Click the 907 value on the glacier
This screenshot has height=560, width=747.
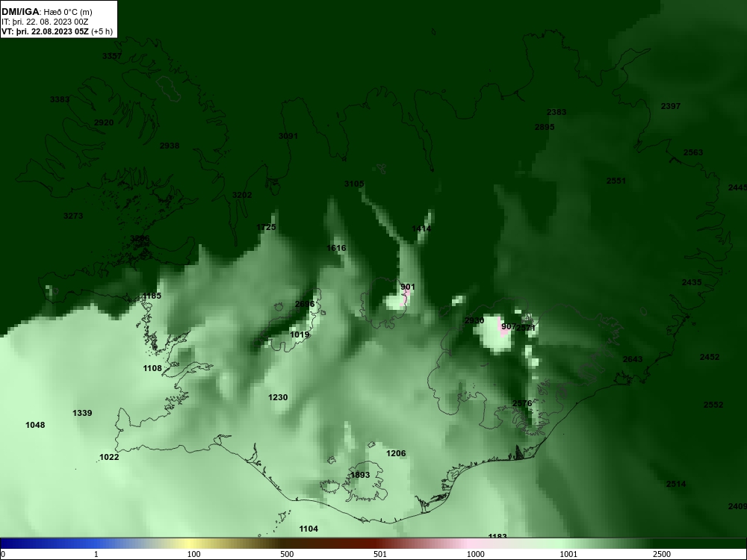508,327
